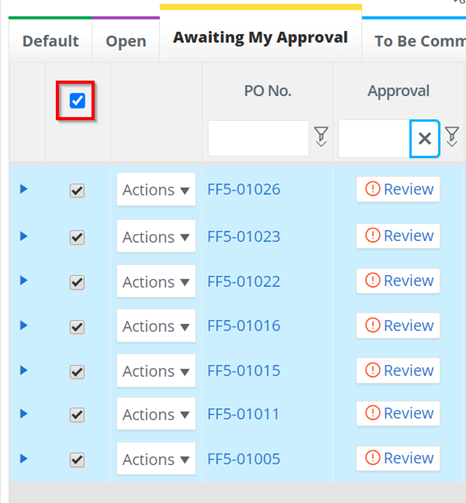
Task: Uncheck the checkbox for PO FF5-01026
Action: pyautogui.click(x=77, y=191)
